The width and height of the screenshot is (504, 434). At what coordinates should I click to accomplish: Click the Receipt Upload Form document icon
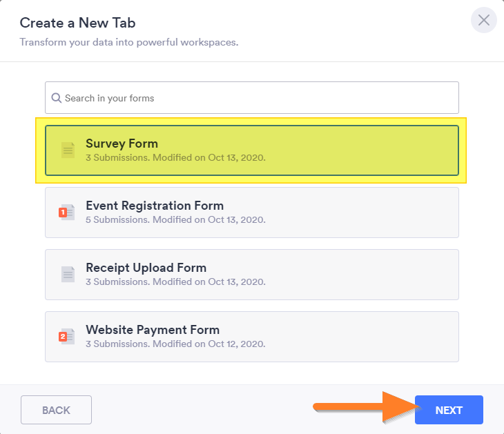pos(68,275)
